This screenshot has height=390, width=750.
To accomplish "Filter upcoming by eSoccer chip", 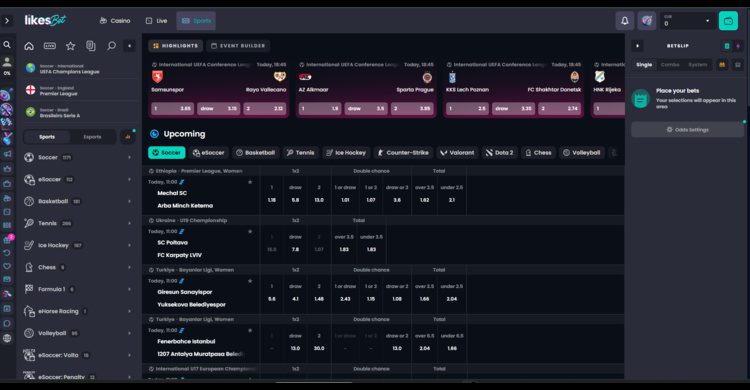I will 209,153.
